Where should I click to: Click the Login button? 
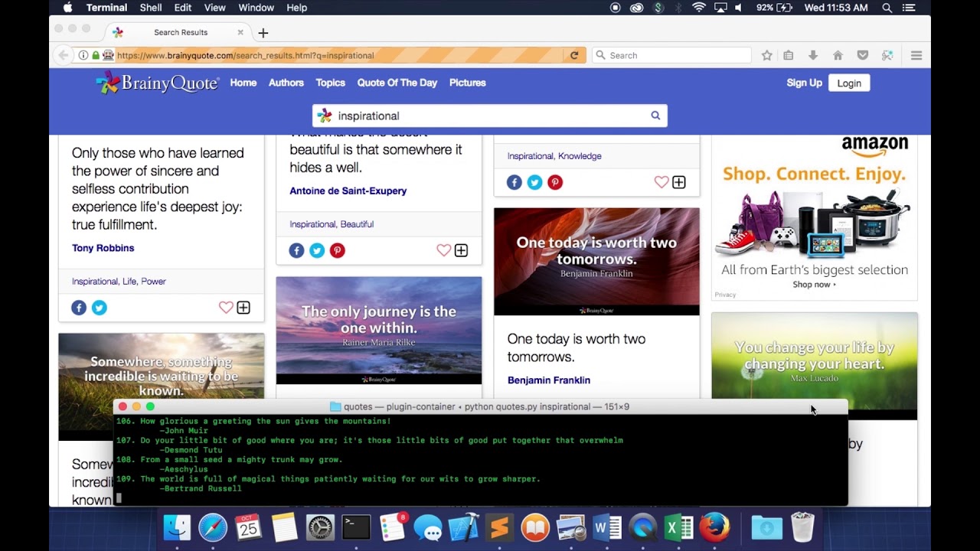849,83
